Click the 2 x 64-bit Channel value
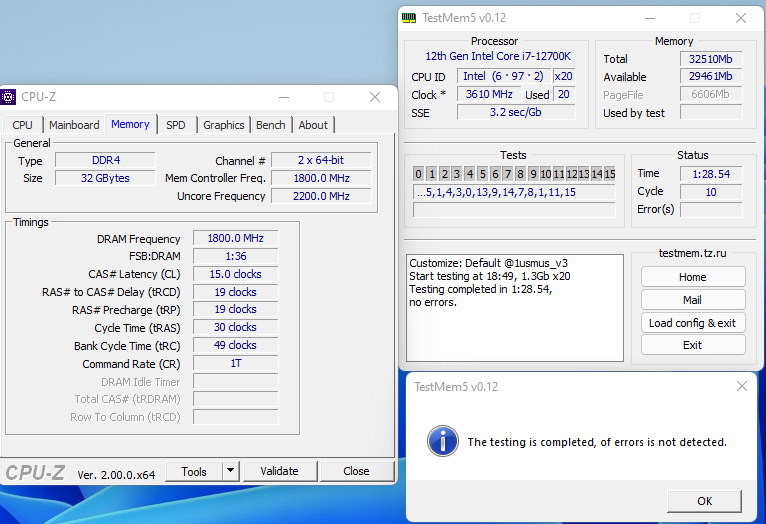Screen dimensions: 766x524 321,160
